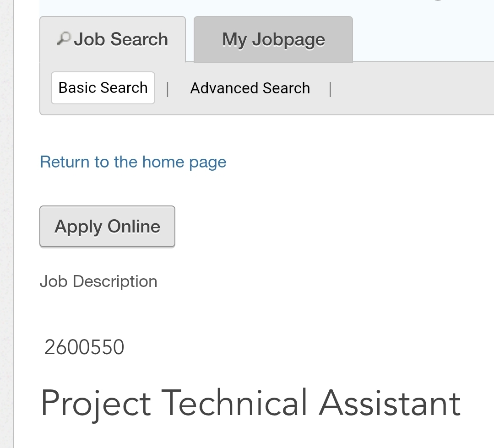Click the separator bar after Basic Search
Screen dimensions: 494x448
point(168,89)
